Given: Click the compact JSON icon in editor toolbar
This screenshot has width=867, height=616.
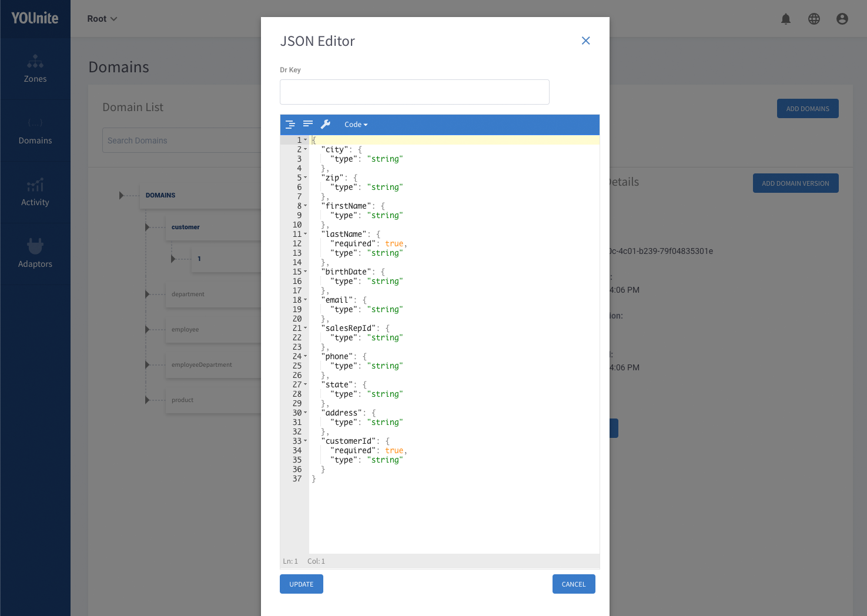Looking at the screenshot, I should coord(308,125).
